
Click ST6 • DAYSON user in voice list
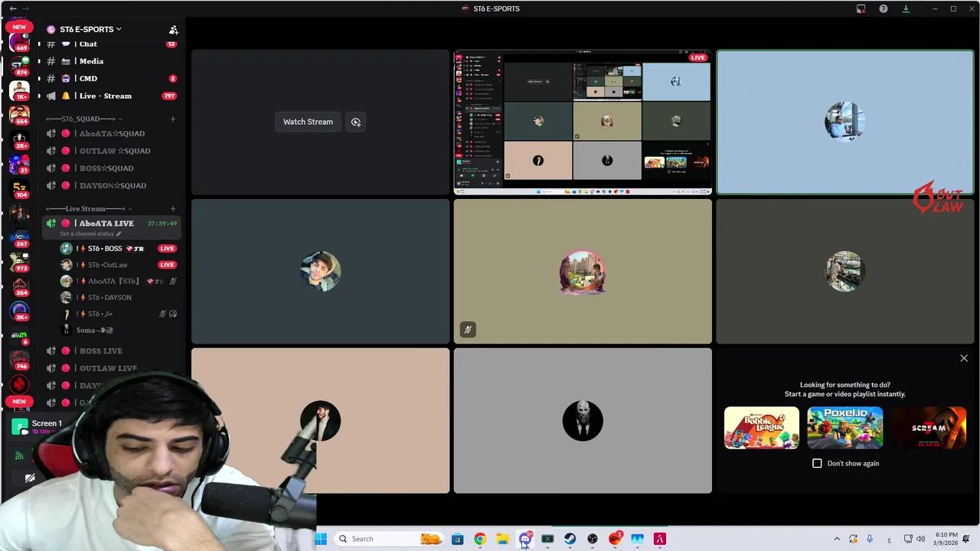pyautogui.click(x=119, y=297)
